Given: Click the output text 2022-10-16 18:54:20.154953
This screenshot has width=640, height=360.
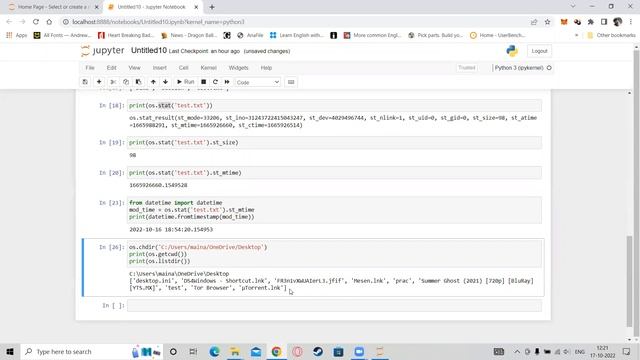Looking at the screenshot, I should click(171, 229).
